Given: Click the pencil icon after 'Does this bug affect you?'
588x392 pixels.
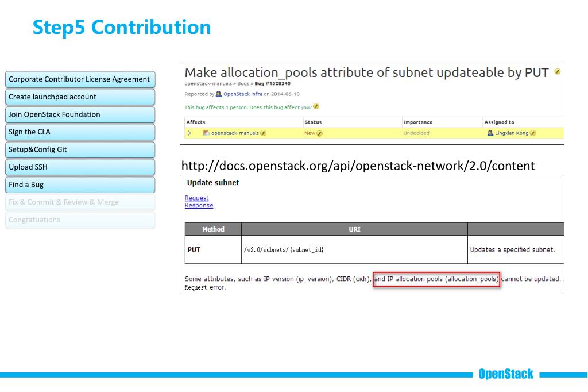Looking at the screenshot, I should (x=316, y=106).
